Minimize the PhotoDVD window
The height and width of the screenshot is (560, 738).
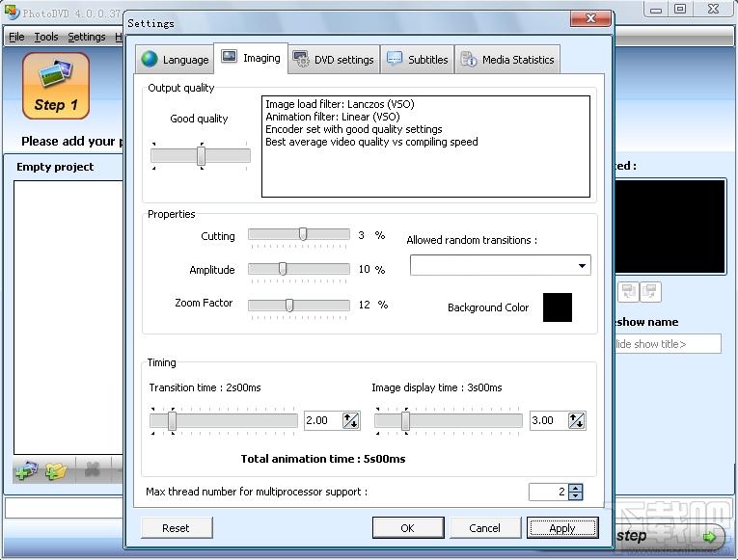pyautogui.click(x=656, y=10)
